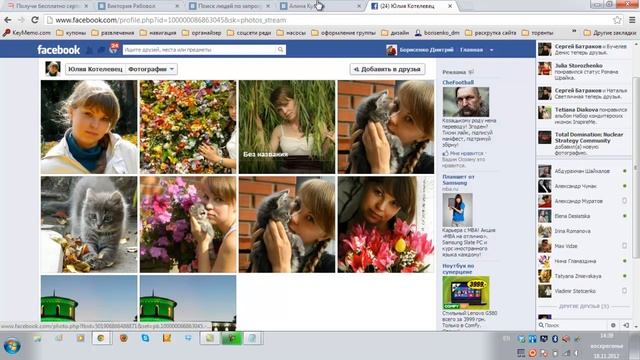Open grey kitten on leaves photo
This screenshot has height=360, width=640.
(x=89, y=224)
